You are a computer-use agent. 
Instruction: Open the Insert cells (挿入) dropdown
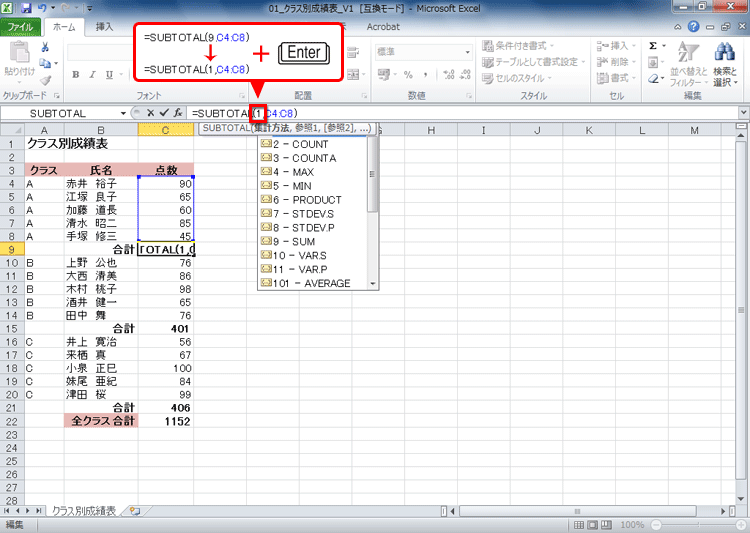[x=616, y=46]
